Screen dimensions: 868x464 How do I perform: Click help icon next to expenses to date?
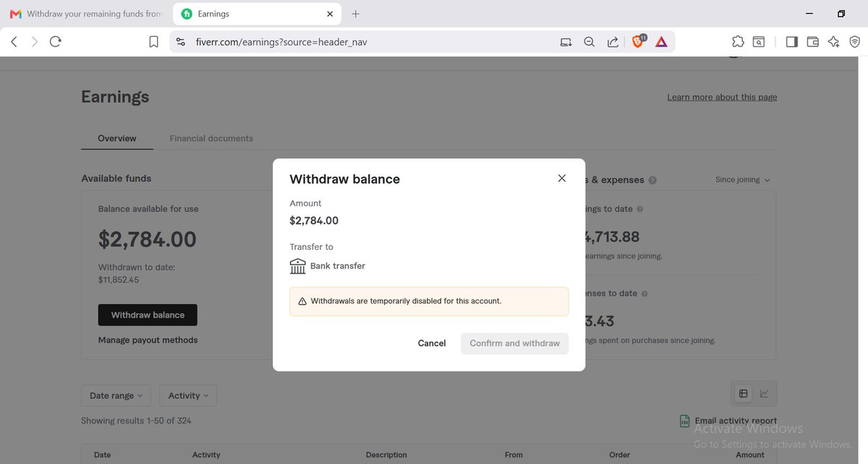click(x=644, y=294)
